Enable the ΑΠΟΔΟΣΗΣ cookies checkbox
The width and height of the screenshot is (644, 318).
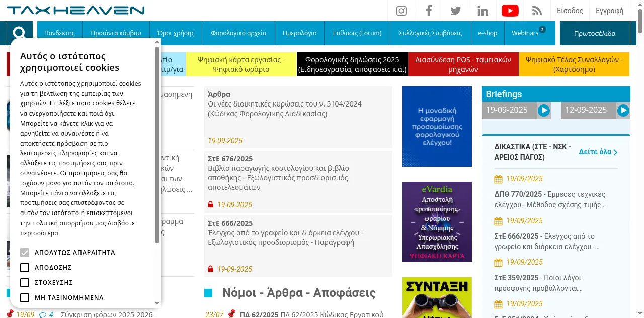pyautogui.click(x=25, y=267)
